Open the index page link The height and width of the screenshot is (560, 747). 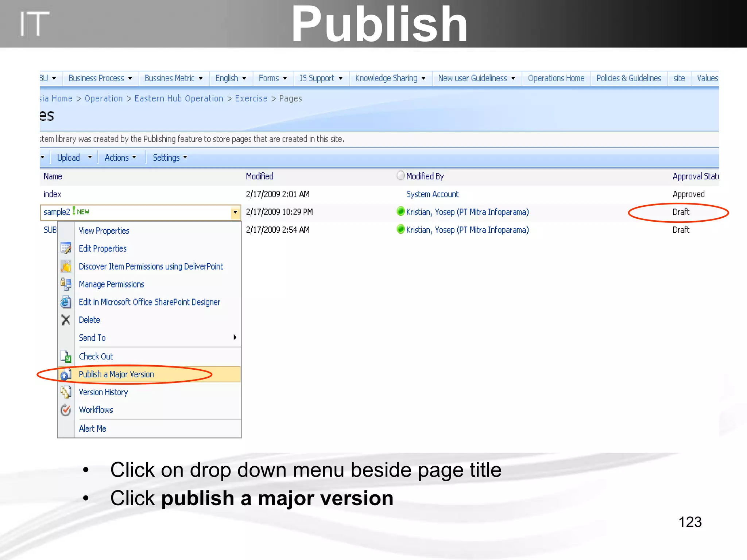(x=52, y=194)
